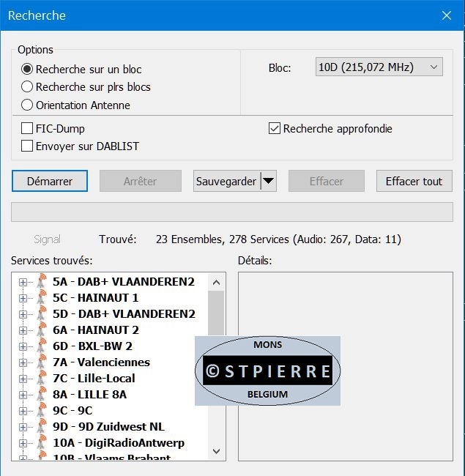Select '8A - LILLE 8A' ensemble
Screen dimensions: 465x476
pos(89,394)
